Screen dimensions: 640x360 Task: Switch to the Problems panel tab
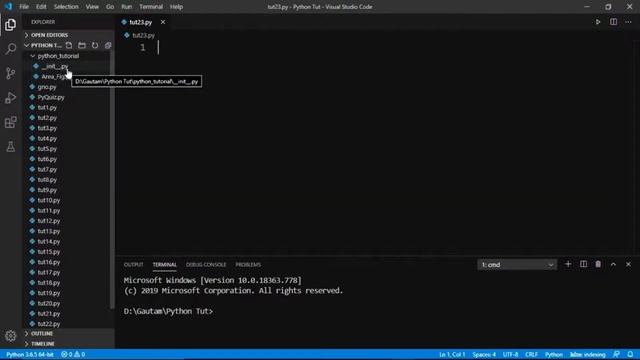point(248,265)
